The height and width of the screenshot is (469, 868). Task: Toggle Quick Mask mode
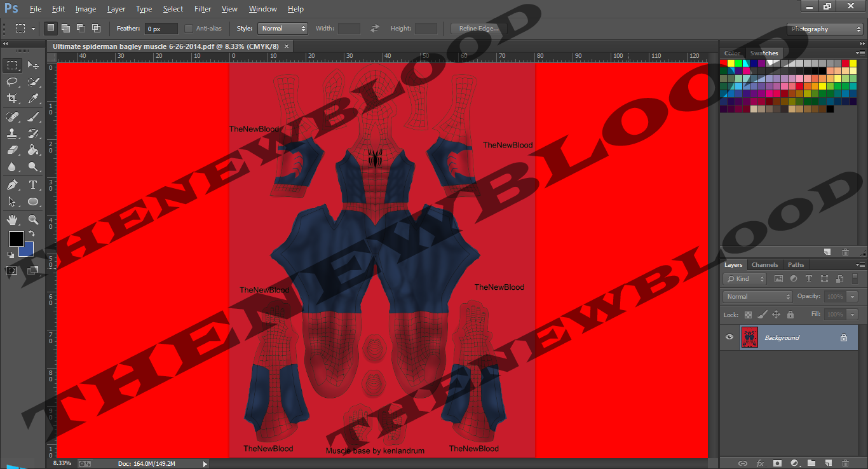(12, 271)
